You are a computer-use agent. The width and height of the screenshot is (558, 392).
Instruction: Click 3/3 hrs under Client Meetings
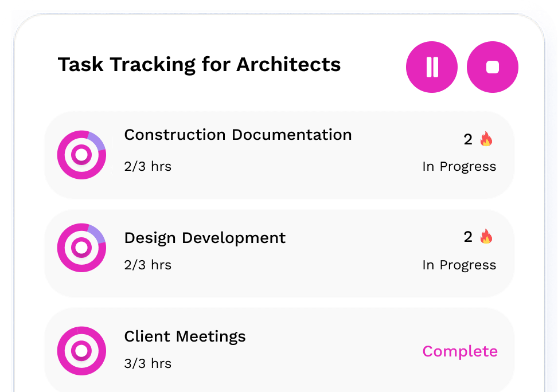point(148,363)
